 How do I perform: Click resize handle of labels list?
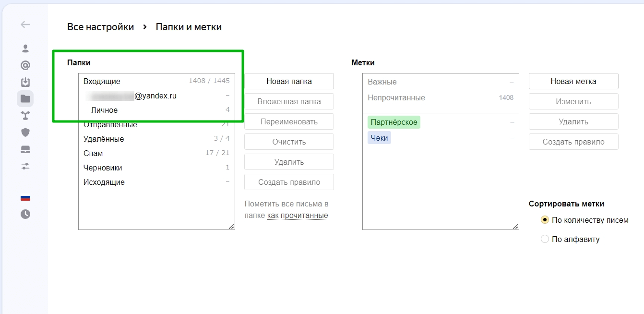point(516,227)
